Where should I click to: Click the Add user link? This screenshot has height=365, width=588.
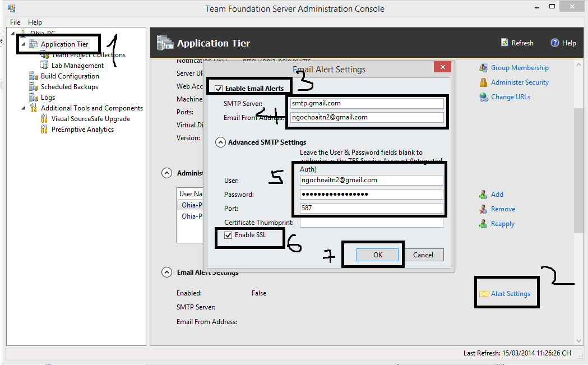[497, 195]
